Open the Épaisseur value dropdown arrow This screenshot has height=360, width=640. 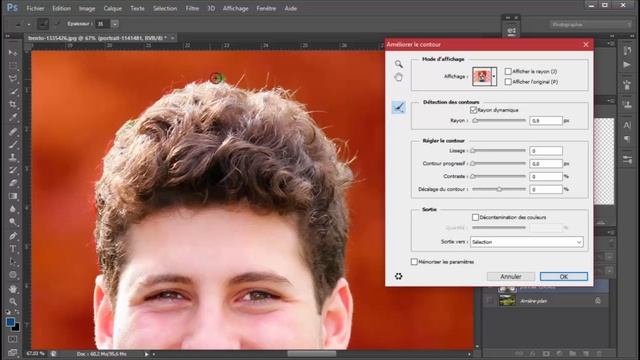pyautogui.click(x=115, y=24)
